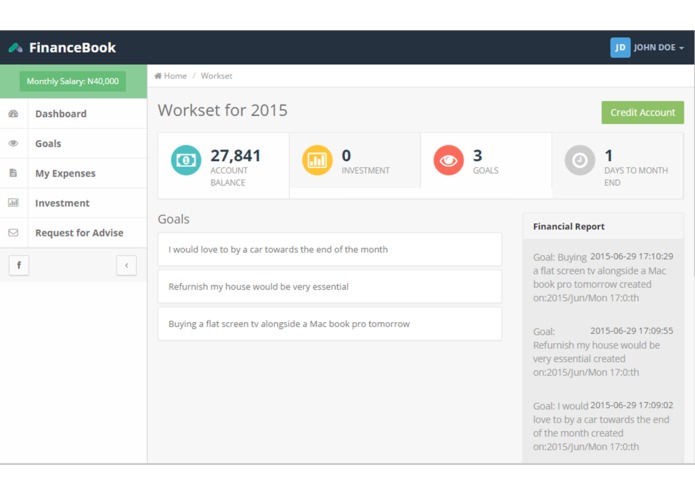The height and width of the screenshot is (494, 695).
Task: Open the Dashboard menu item
Action: click(74, 114)
